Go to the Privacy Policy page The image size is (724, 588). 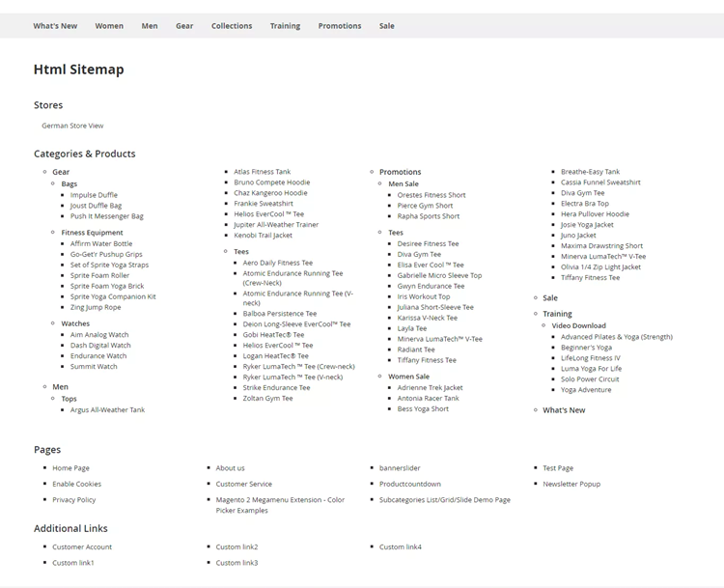[x=74, y=500]
